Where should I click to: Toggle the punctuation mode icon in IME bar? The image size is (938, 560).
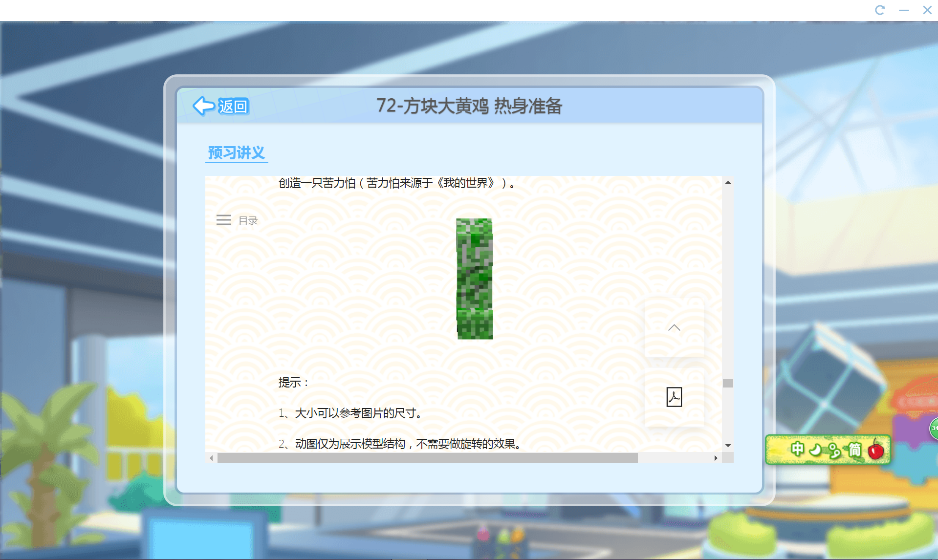[834, 450]
